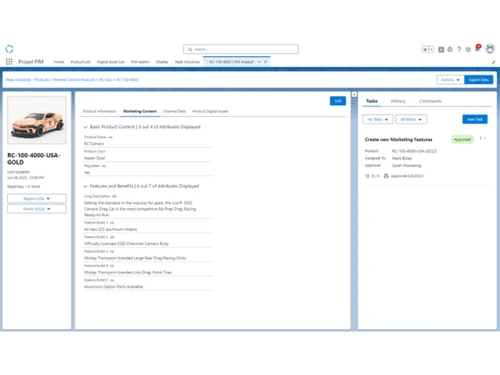The width and height of the screenshot is (500, 375).
Task: Click the Approved status badge
Action: point(462,139)
